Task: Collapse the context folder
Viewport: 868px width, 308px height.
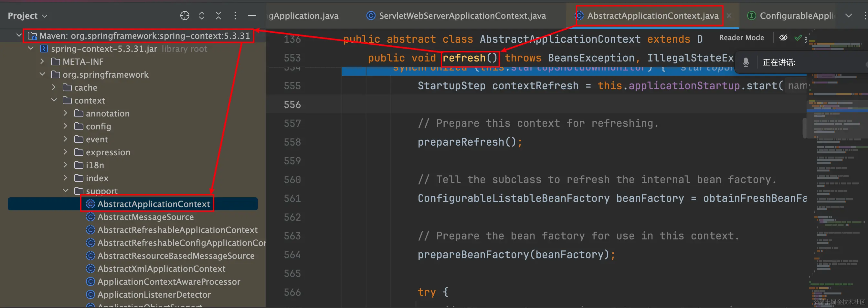Action: point(54,100)
